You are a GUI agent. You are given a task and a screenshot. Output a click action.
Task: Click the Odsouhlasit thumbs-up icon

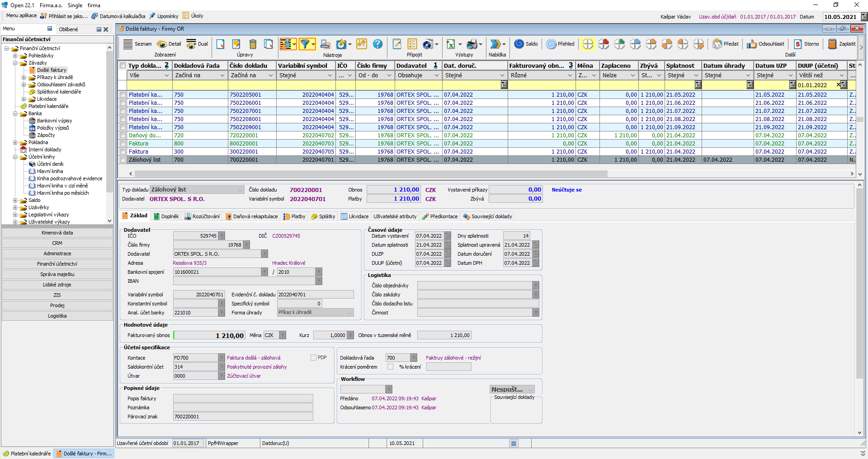[x=752, y=44]
